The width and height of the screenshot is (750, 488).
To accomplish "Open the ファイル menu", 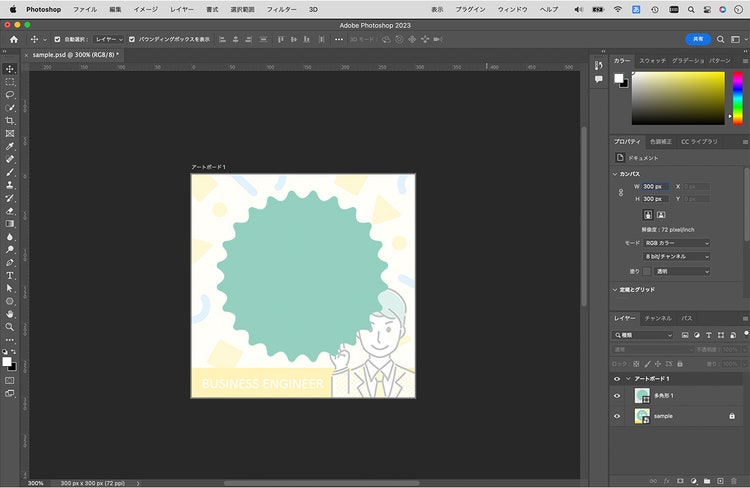I will 85,10.
